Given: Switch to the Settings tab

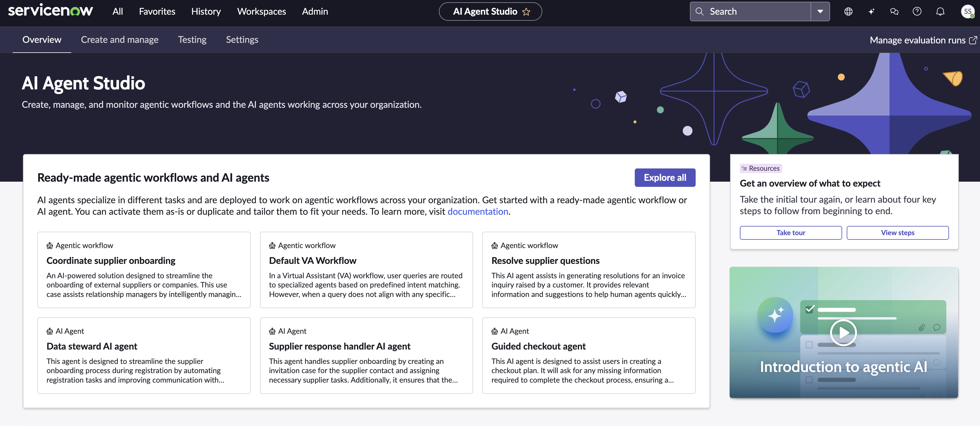Looking at the screenshot, I should click(x=242, y=40).
